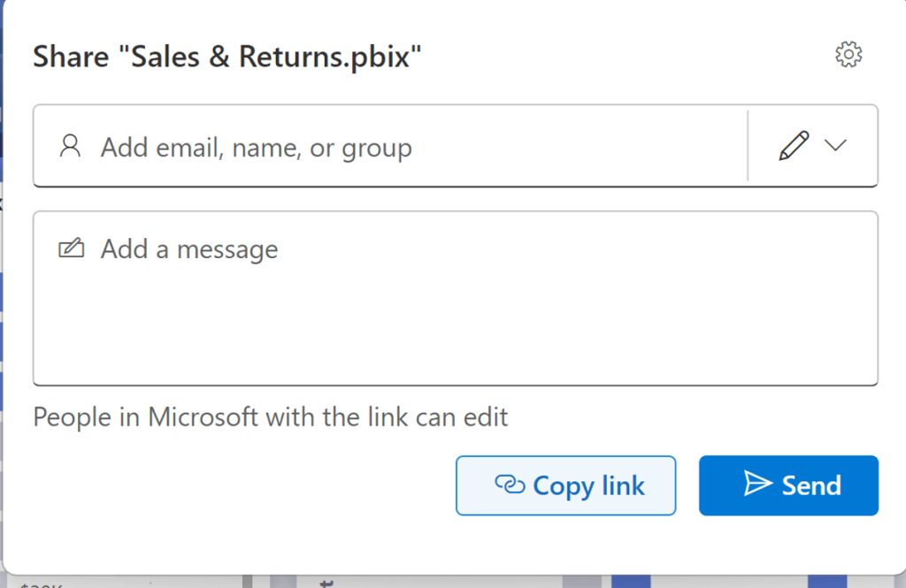Click the word "Send" on the blue button
Screen dimensions: 906x588
click(811, 485)
